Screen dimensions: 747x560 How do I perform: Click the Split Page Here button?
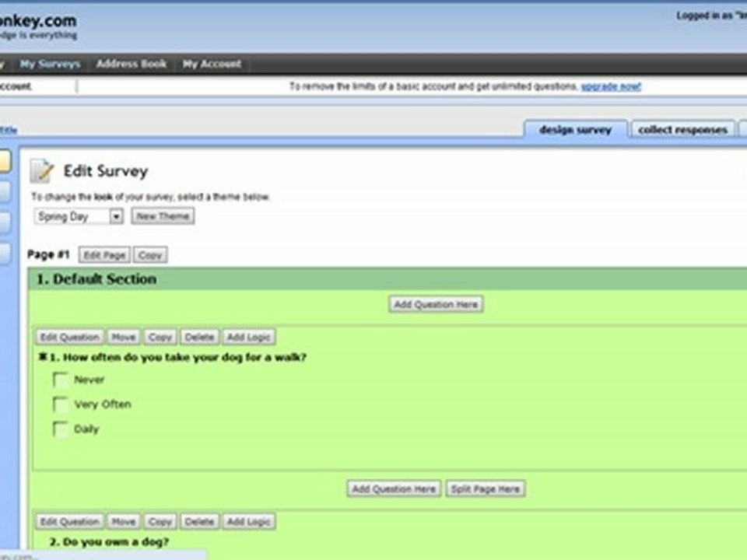click(x=486, y=489)
